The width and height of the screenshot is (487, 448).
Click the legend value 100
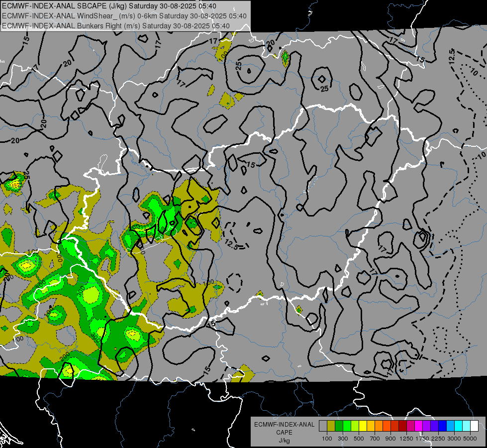pyautogui.click(x=327, y=439)
